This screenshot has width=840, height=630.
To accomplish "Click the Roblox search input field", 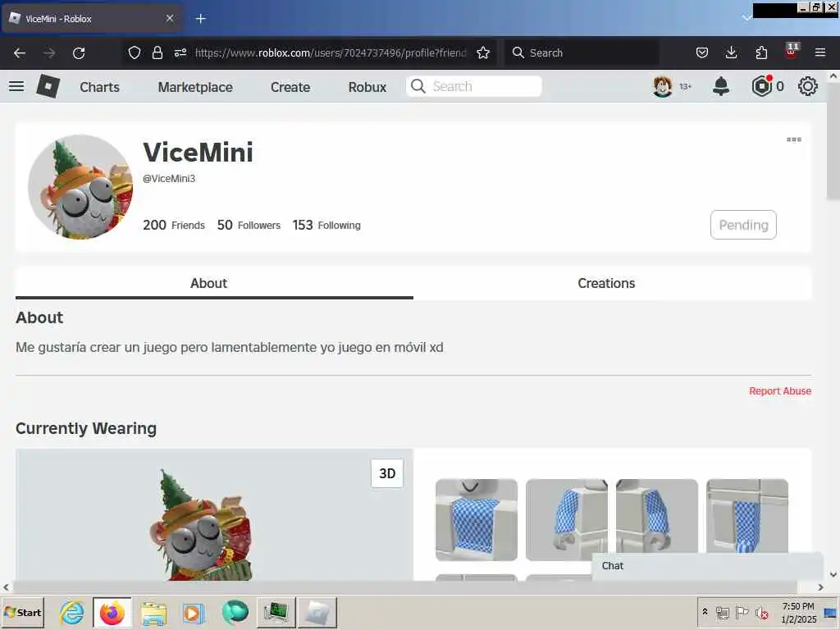I will (474, 86).
